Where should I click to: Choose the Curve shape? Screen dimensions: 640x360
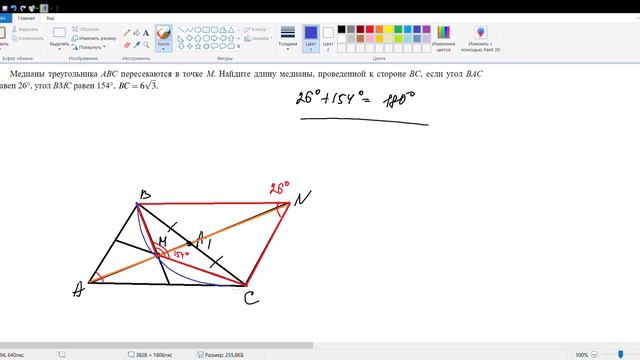click(x=189, y=29)
